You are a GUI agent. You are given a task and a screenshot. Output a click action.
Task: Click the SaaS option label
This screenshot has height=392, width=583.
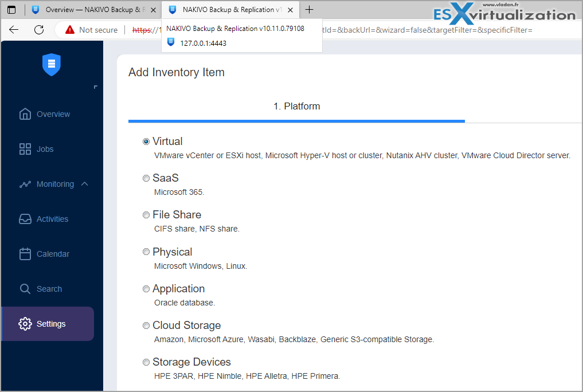click(166, 178)
